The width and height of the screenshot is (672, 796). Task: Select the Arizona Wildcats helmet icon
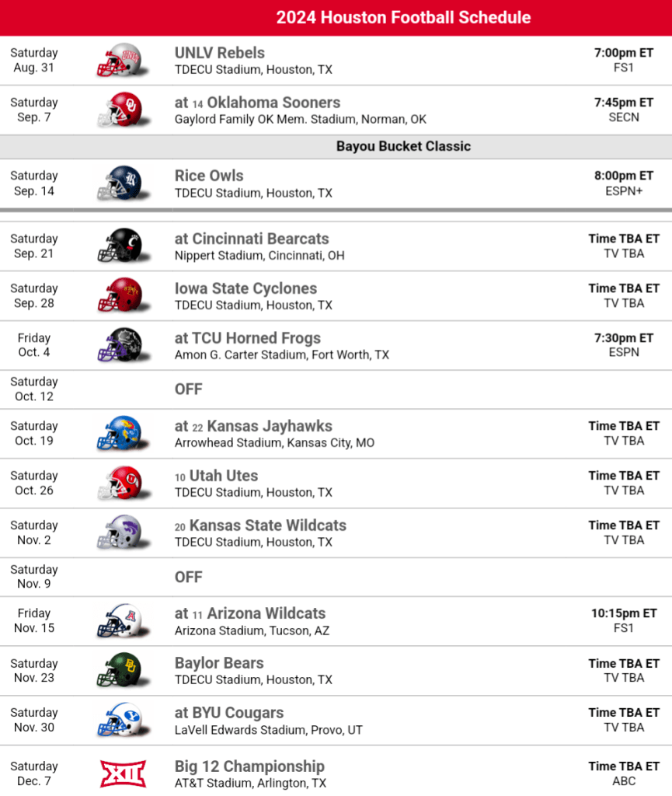point(119,620)
